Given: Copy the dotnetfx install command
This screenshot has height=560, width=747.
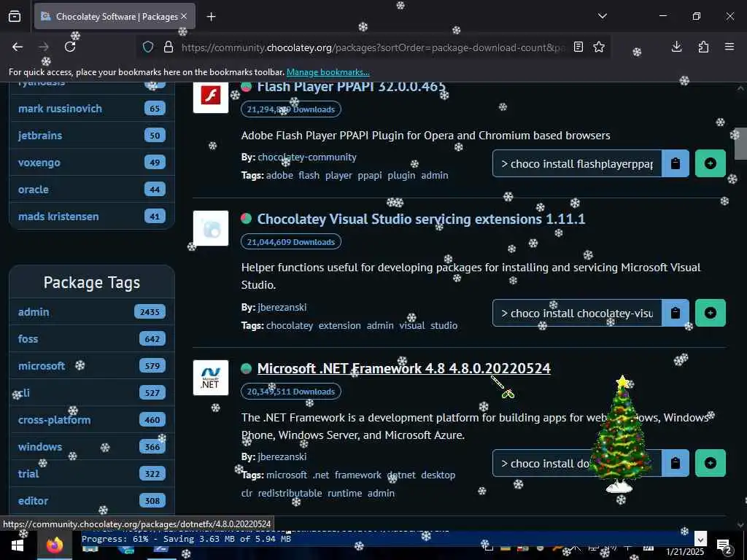Looking at the screenshot, I should pyautogui.click(x=675, y=463).
